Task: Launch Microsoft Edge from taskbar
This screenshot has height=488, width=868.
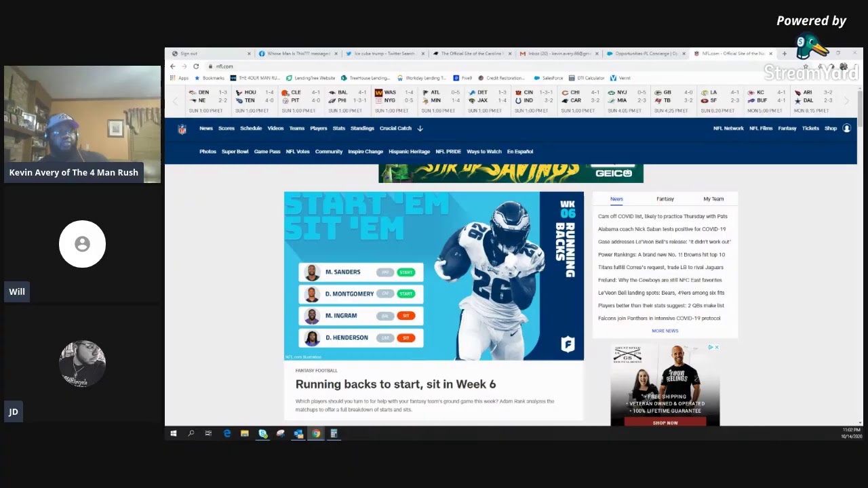Action: 227,433
